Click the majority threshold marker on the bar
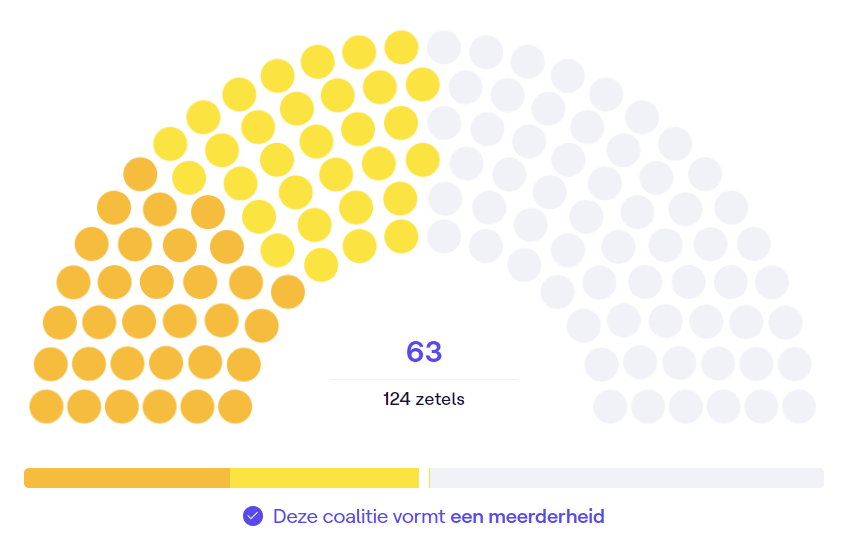 pos(429,478)
